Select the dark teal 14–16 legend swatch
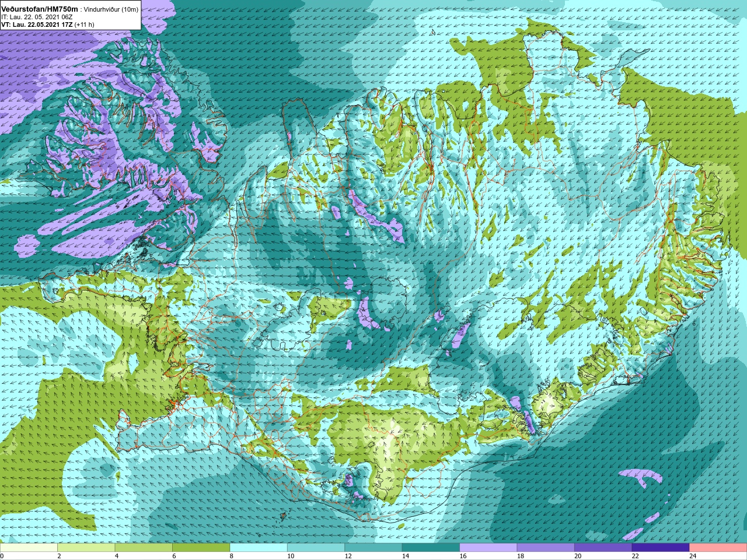 click(431, 548)
